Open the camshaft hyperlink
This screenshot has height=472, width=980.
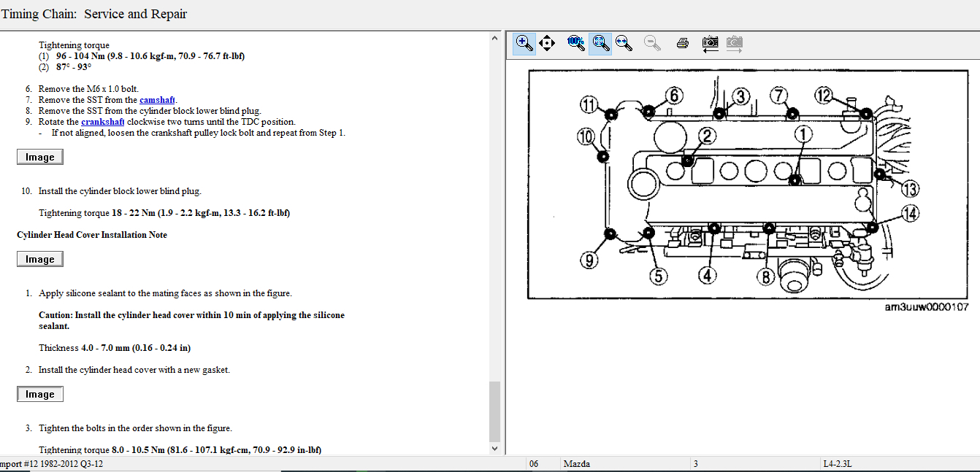coord(158,100)
